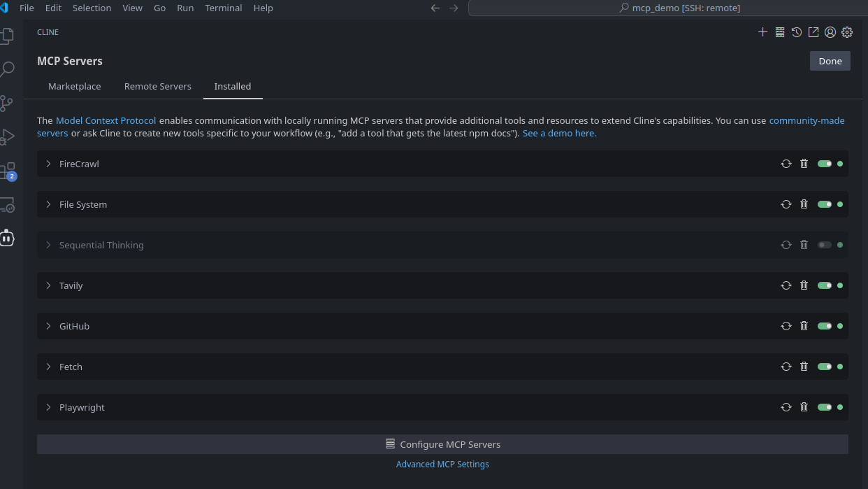Open the Run menu
The width and height of the screenshot is (868, 489).
click(185, 8)
